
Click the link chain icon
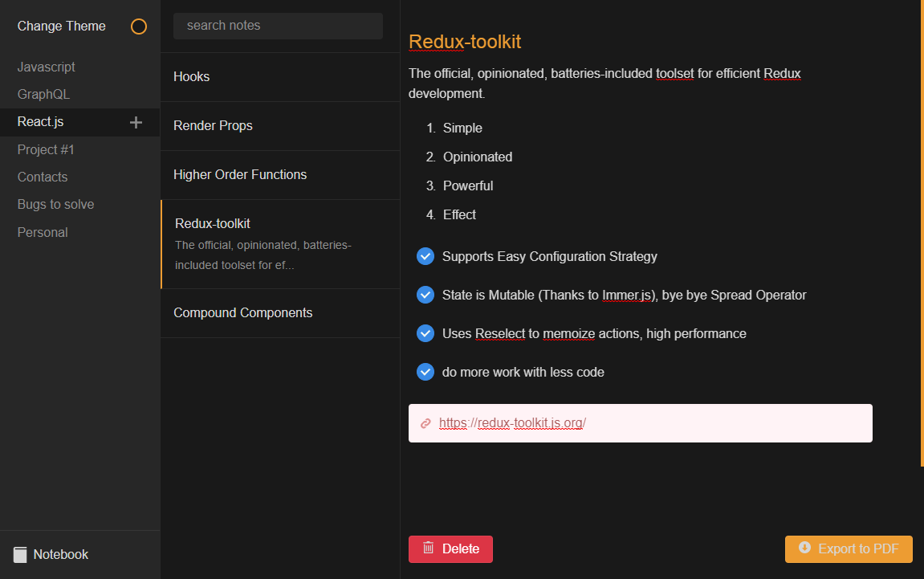pyautogui.click(x=425, y=423)
